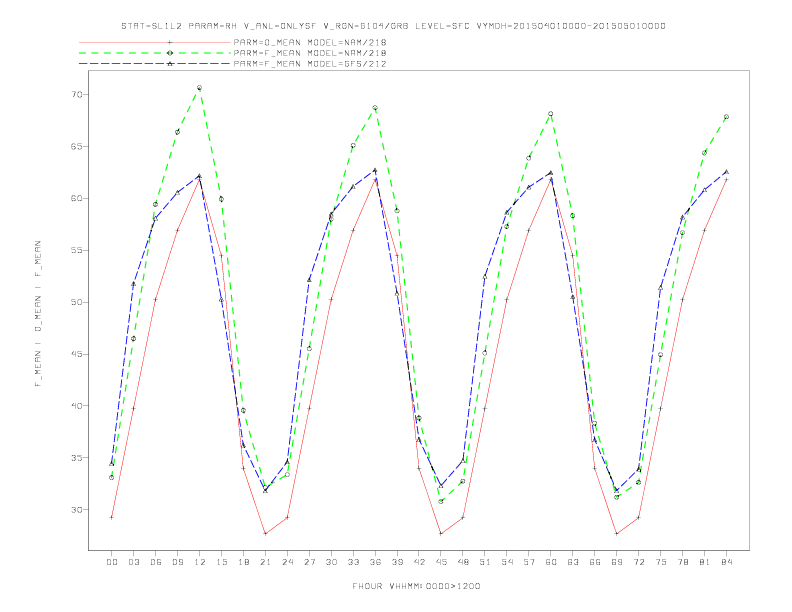
Task: Click forecast hour tick label 72
Action: pos(639,562)
